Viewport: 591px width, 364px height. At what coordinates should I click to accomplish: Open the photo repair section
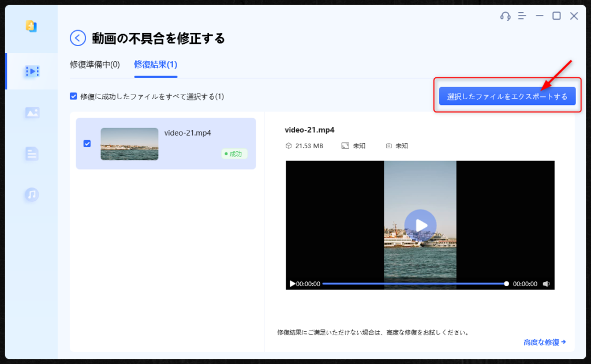[x=31, y=113]
